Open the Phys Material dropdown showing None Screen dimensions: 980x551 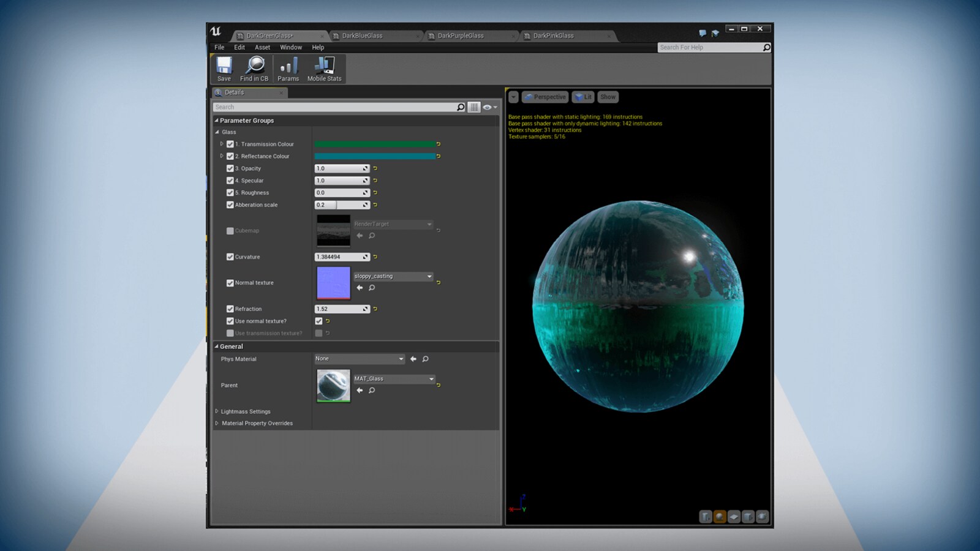pyautogui.click(x=359, y=359)
